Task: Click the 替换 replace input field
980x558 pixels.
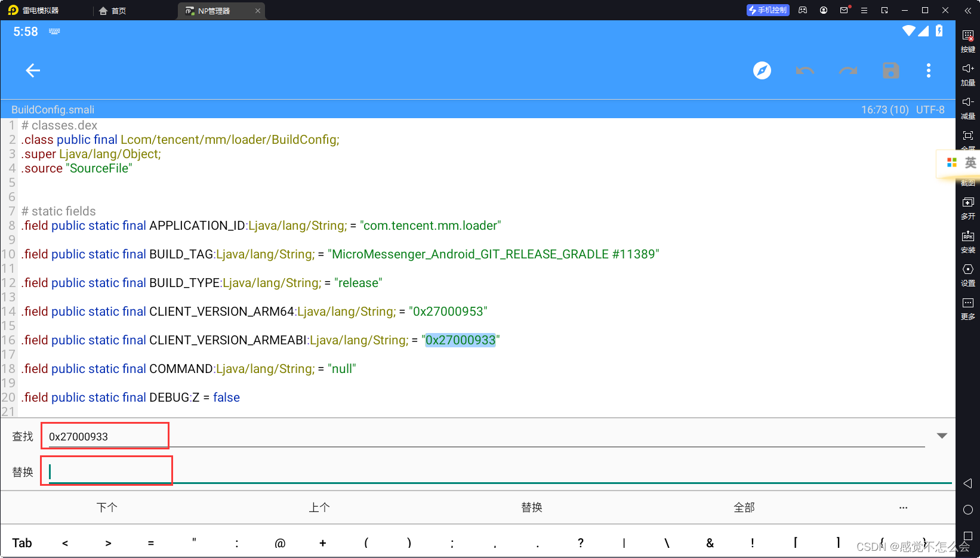Action: tap(500, 471)
